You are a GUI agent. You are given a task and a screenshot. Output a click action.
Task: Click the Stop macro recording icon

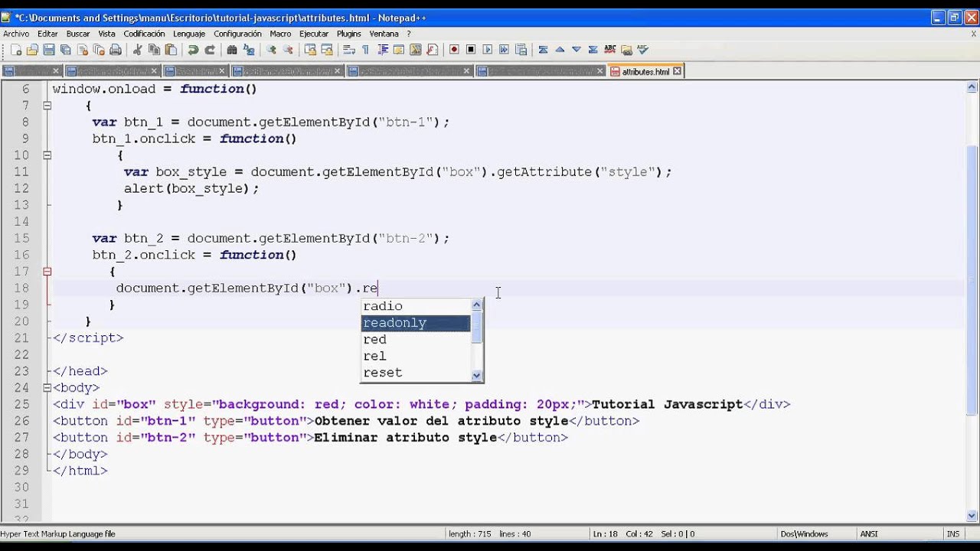click(x=470, y=50)
